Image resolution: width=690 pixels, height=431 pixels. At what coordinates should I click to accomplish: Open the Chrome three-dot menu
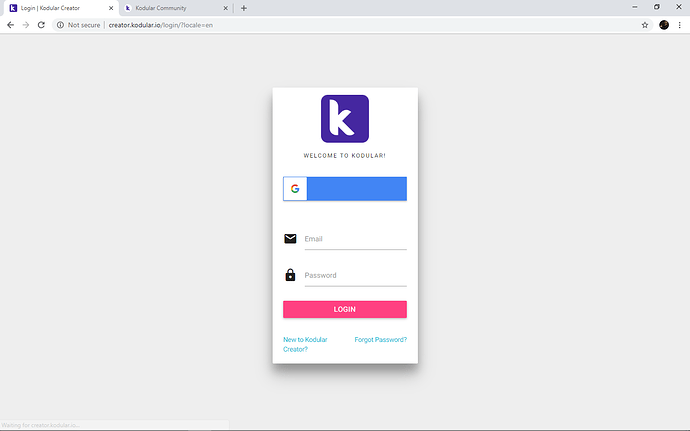pyautogui.click(x=679, y=25)
